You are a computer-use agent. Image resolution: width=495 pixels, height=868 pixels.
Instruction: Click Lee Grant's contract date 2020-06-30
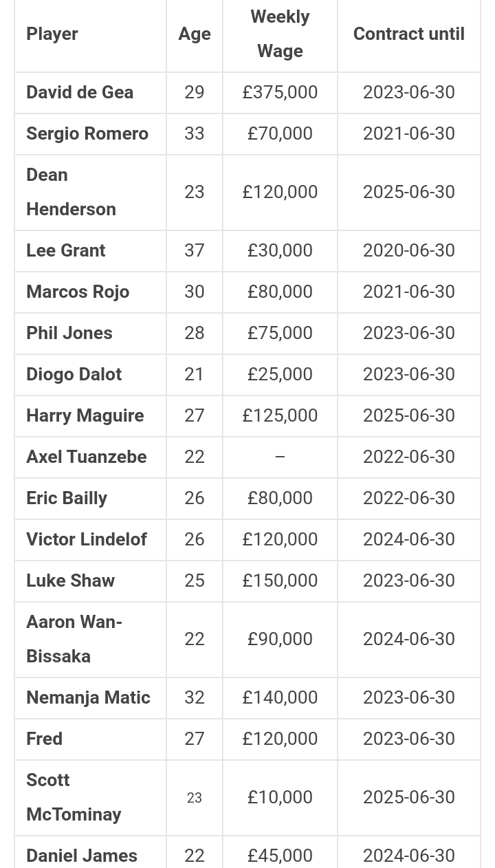click(408, 250)
